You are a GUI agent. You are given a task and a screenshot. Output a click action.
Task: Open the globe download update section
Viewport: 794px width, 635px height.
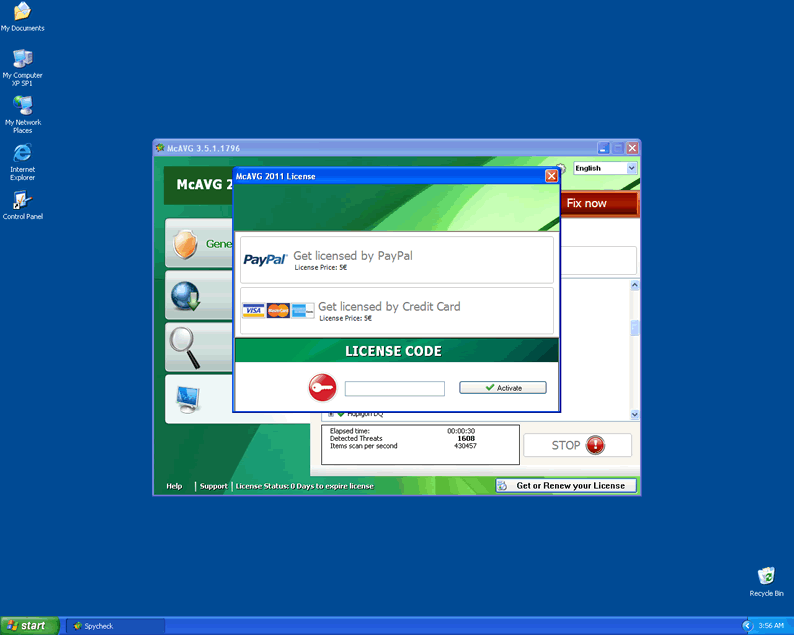pos(186,297)
